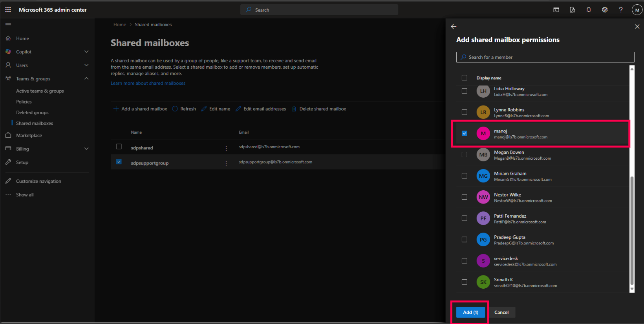Click the Search for a member field

click(545, 57)
